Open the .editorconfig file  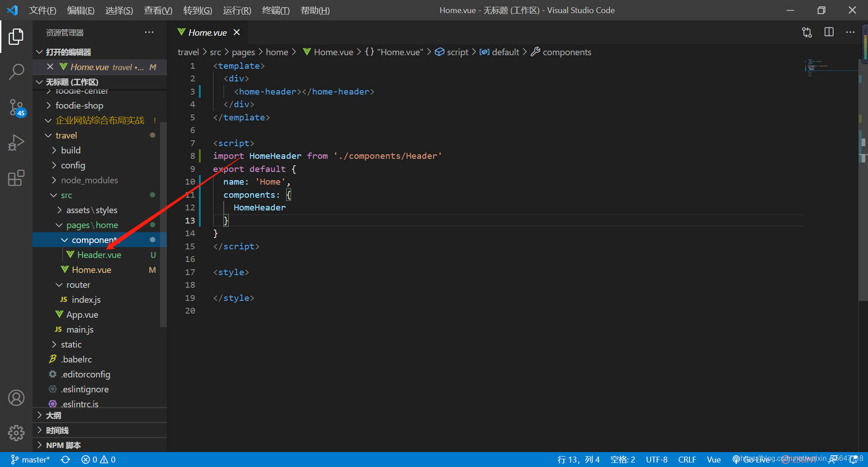[x=99, y=374]
